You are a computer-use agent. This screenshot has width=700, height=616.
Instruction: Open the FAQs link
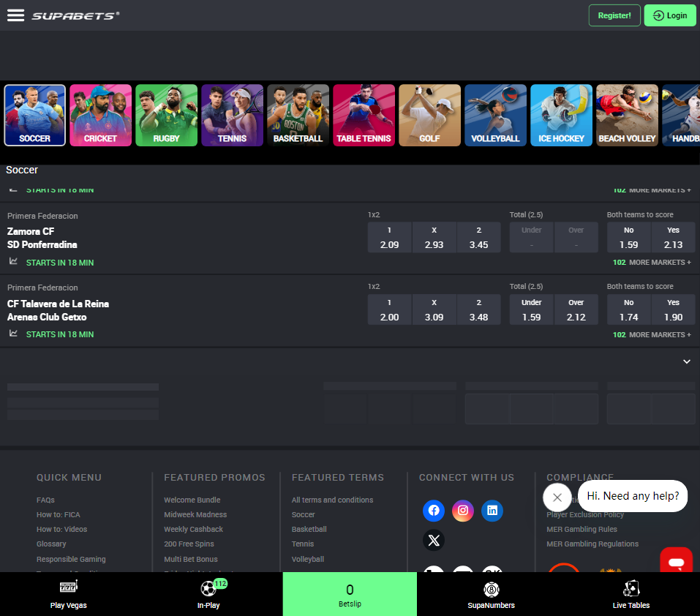point(45,500)
